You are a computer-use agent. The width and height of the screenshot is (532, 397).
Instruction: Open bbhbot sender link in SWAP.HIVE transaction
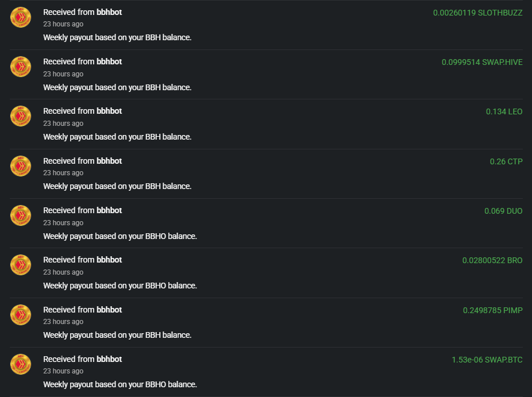point(109,61)
